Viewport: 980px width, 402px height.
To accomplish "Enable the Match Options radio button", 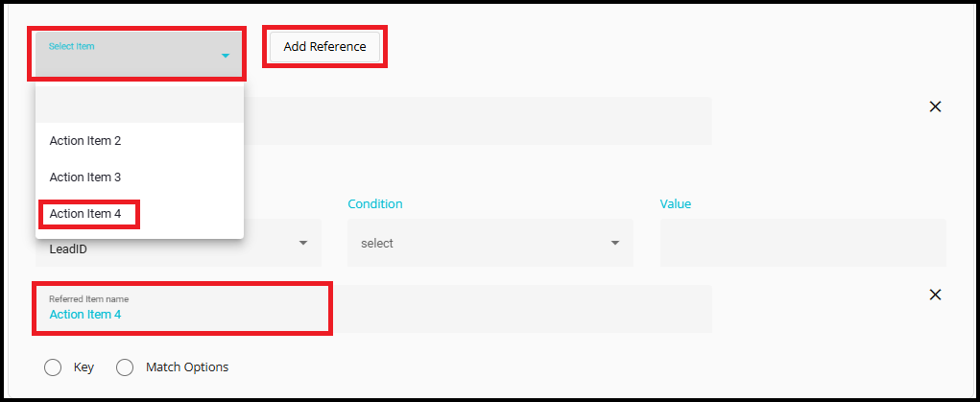I will point(125,367).
